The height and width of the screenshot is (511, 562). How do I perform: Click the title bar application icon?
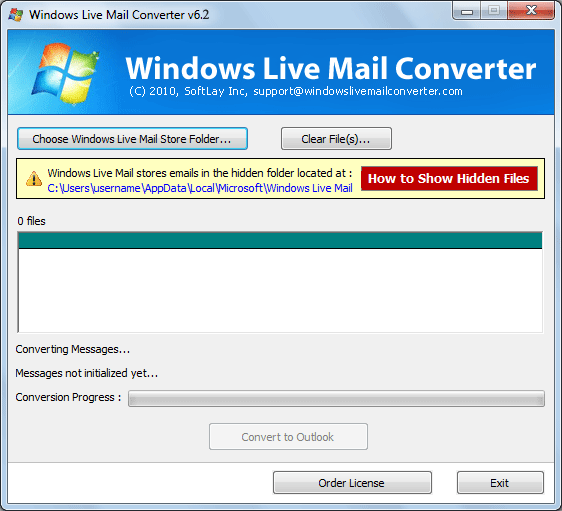15,15
